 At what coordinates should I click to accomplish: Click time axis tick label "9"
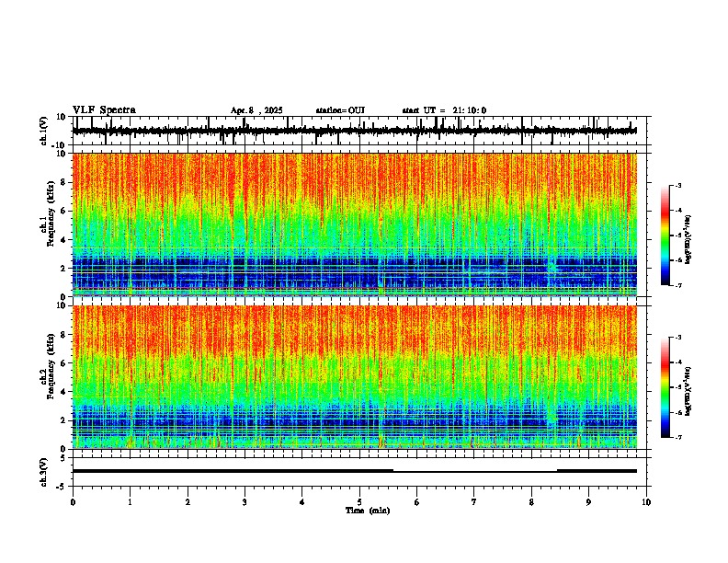(588, 502)
